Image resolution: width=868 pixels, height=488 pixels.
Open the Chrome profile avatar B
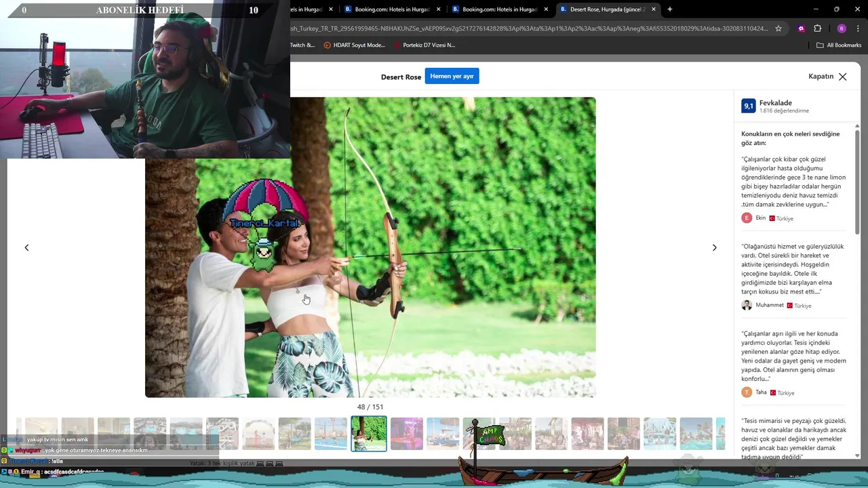pos(842,28)
